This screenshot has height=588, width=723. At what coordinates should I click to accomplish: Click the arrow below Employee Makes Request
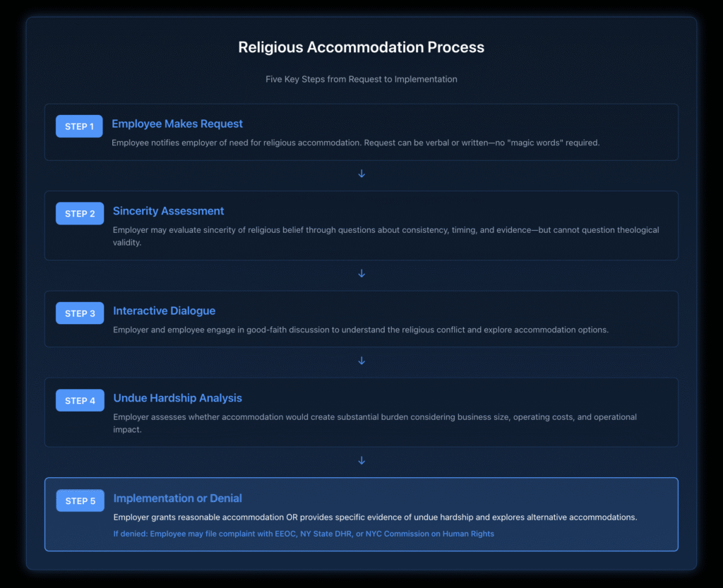tap(361, 174)
